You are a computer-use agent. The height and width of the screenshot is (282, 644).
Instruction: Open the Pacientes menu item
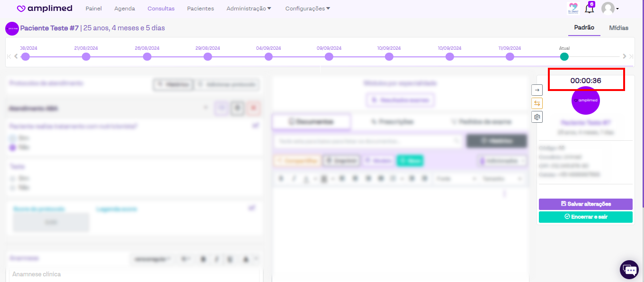coord(200,9)
